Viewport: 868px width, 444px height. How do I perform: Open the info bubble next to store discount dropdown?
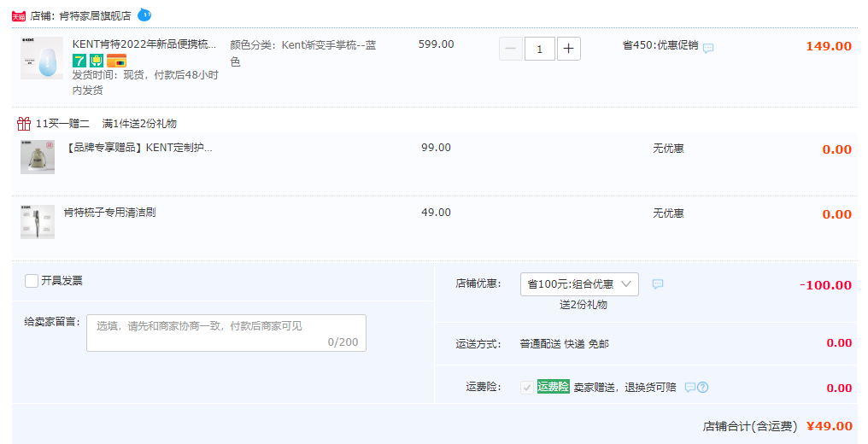click(x=658, y=284)
